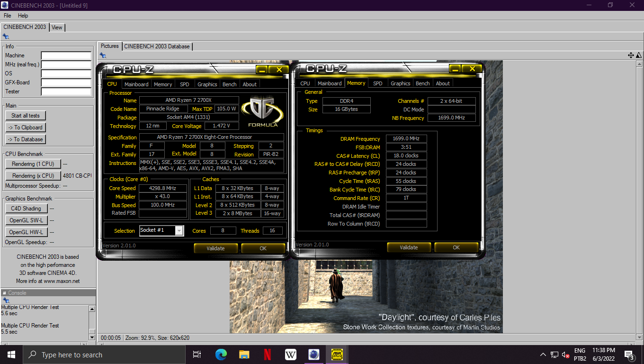Open File Explorer from the taskbar
Viewport: 644px width, 364px height.
click(244, 355)
